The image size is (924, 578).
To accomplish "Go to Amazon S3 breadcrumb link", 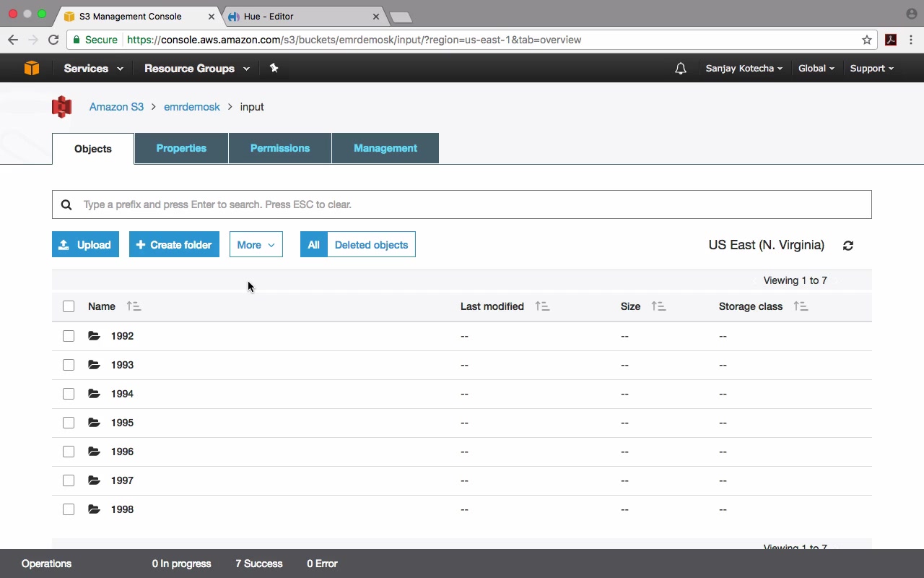I will pyautogui.click(x=116, y=107).
